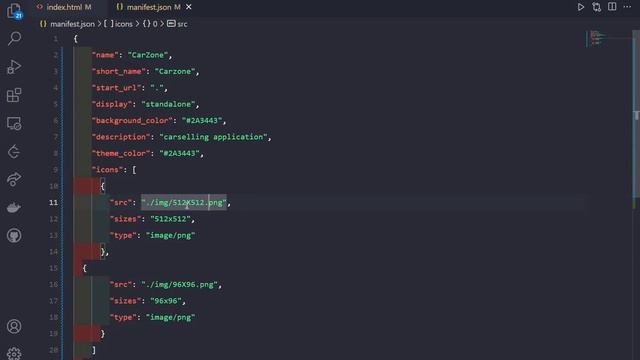The width and height of the screenshot is (640, 360).
Task: Click the "./img/96X96.png" src value
Action: tap(180, 284)
